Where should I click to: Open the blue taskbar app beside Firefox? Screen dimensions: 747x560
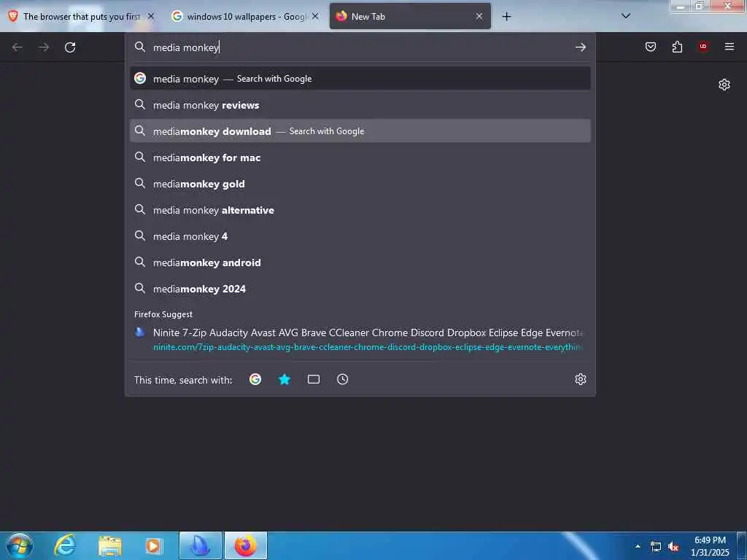[x=201, y=545]
